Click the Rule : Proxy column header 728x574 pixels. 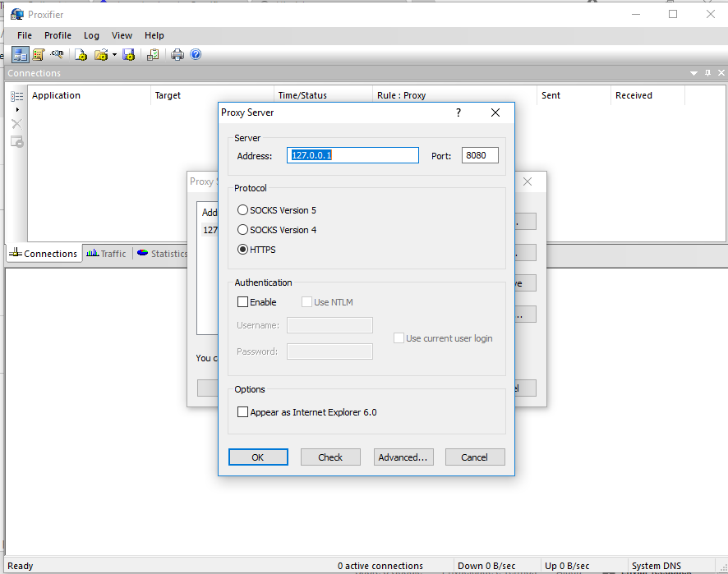(455, 95)
